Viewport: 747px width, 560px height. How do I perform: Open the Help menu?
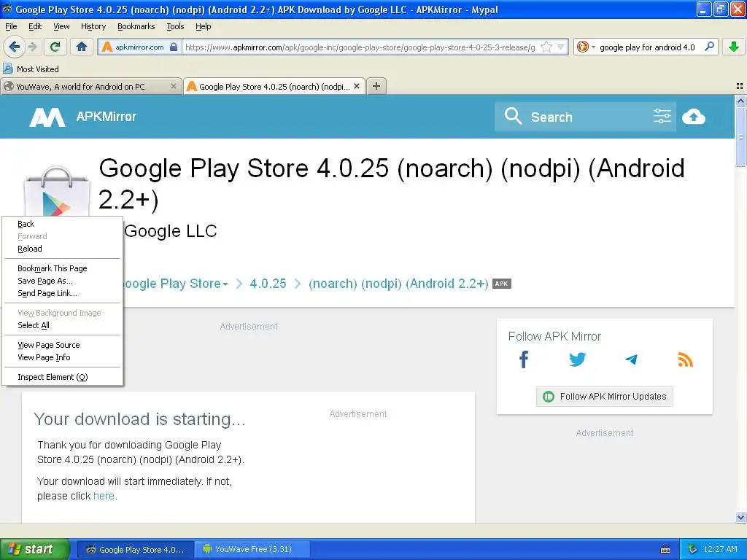203,26
